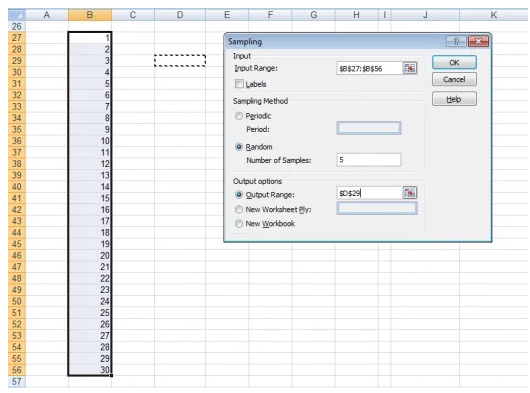Select the Periodic sampling method
The height and width of the screenshot is (393, 530).
click(239, 116)
